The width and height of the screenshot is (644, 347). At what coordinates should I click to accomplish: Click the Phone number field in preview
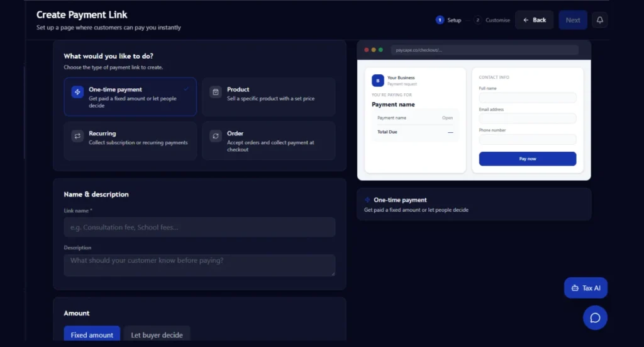pos(528,139)
